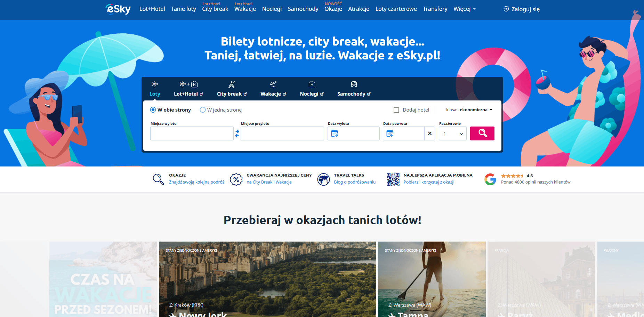Image resolution: width=644 pixels, height=317 pixels.
Task: Open the QR code mobile app icon
Action: tap(393, 179)
